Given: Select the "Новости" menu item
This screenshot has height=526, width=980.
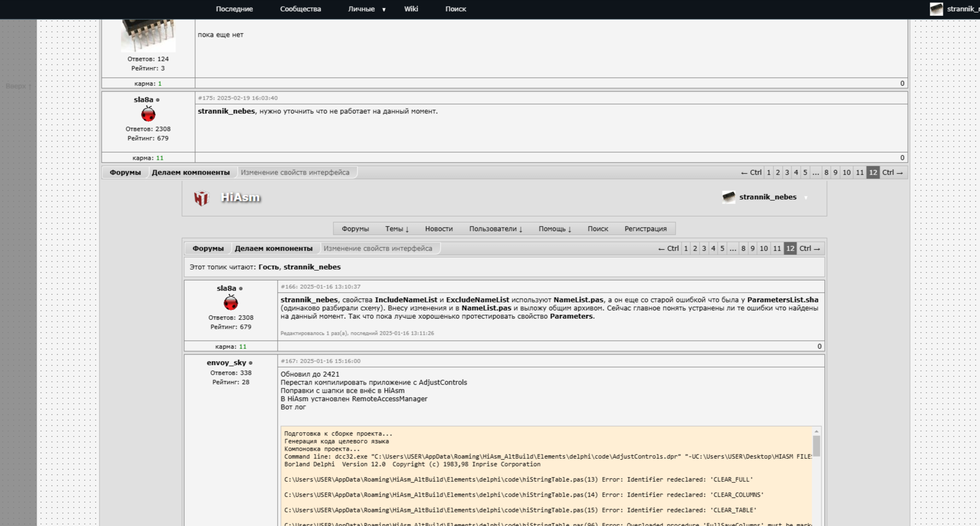Looking at the screenshot, I should pos(439,229).
